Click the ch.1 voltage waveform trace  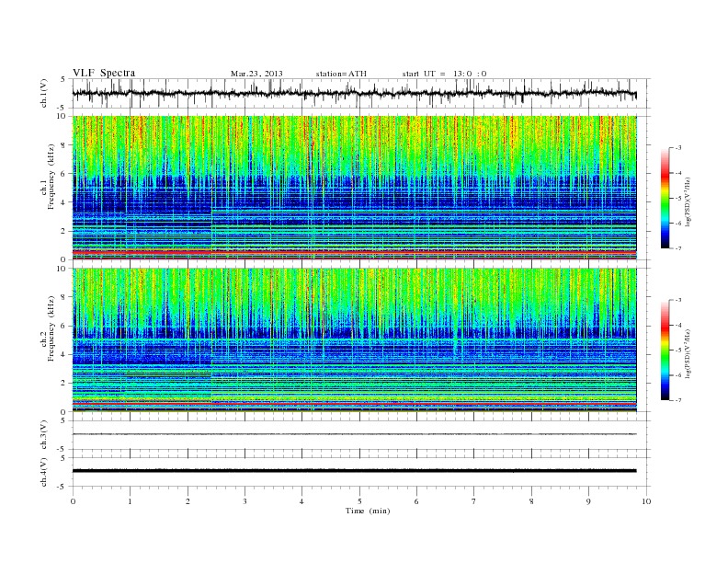tap(354, 93)
